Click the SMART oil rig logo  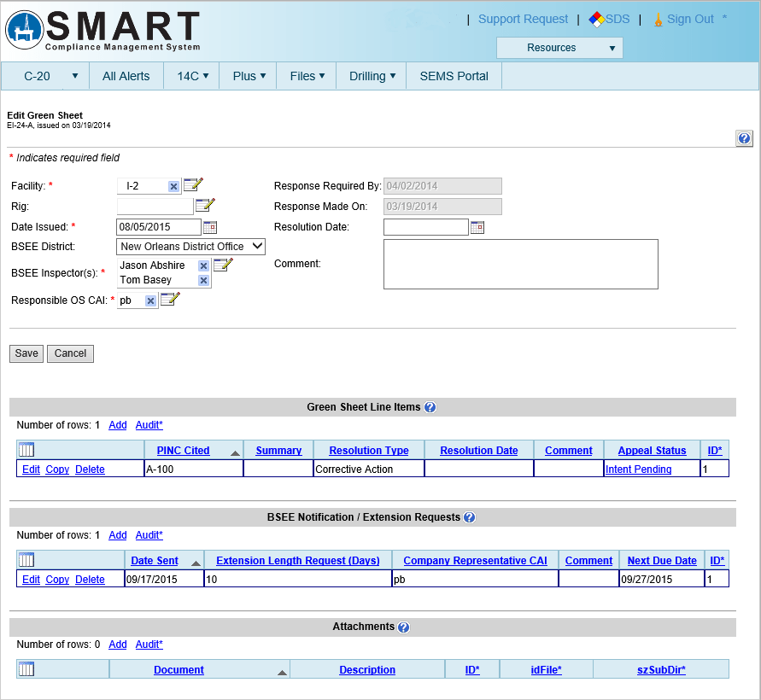pos(24,30)
